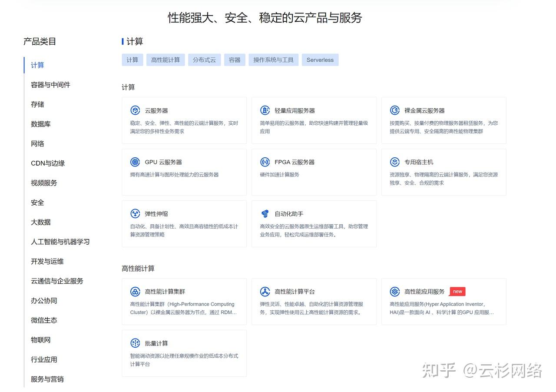Click the 专用宿主机 icon
The width and height of the screenshot is (556, 392).
pyautogui.click(x=395, y=162)
